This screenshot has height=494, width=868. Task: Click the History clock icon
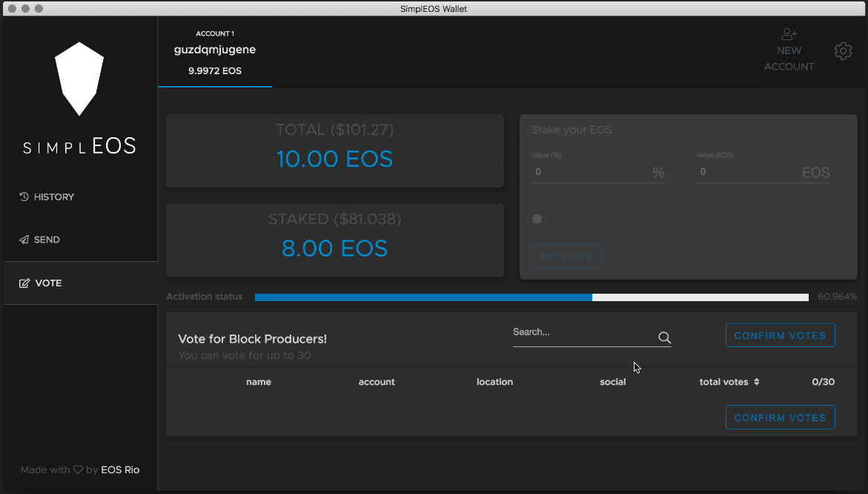24,197
